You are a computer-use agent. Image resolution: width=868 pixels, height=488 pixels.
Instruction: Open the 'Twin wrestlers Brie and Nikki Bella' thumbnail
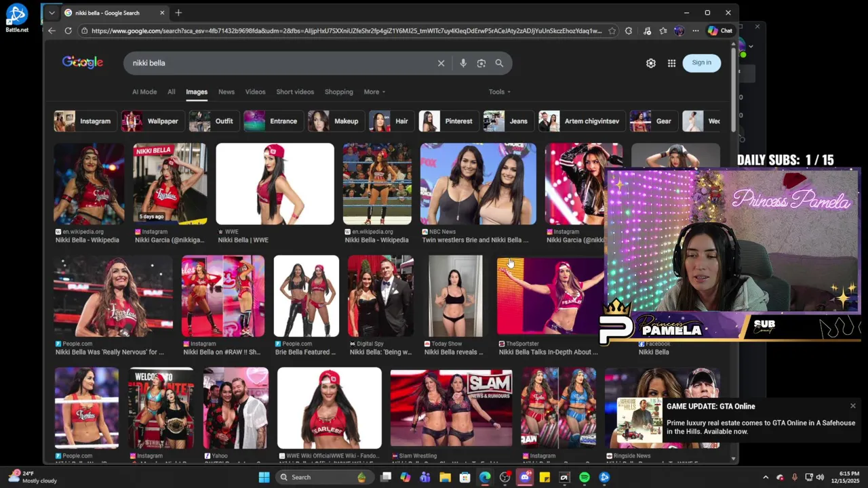point(478,184)
